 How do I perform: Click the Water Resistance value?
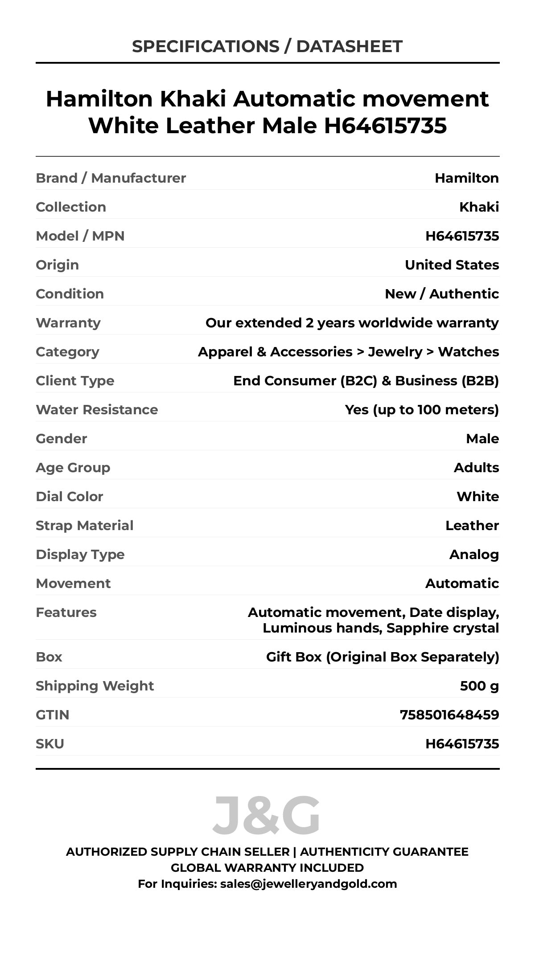point(422,410)
